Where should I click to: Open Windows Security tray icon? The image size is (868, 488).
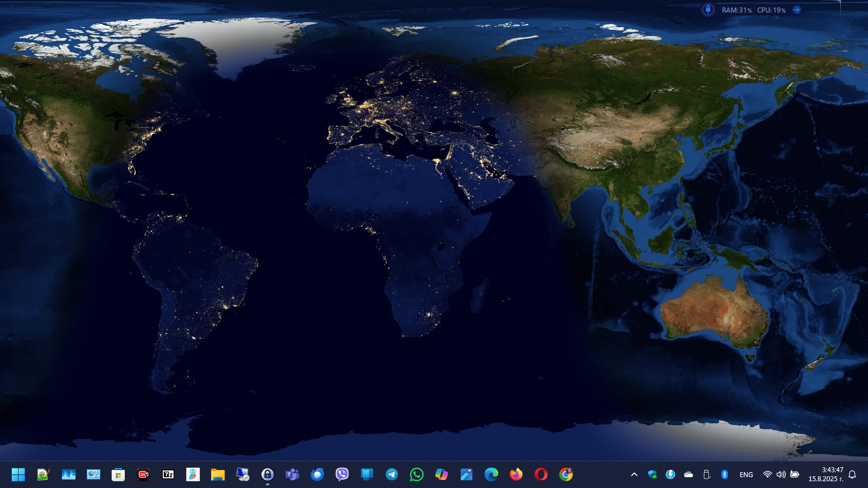[x=652, y=474]
